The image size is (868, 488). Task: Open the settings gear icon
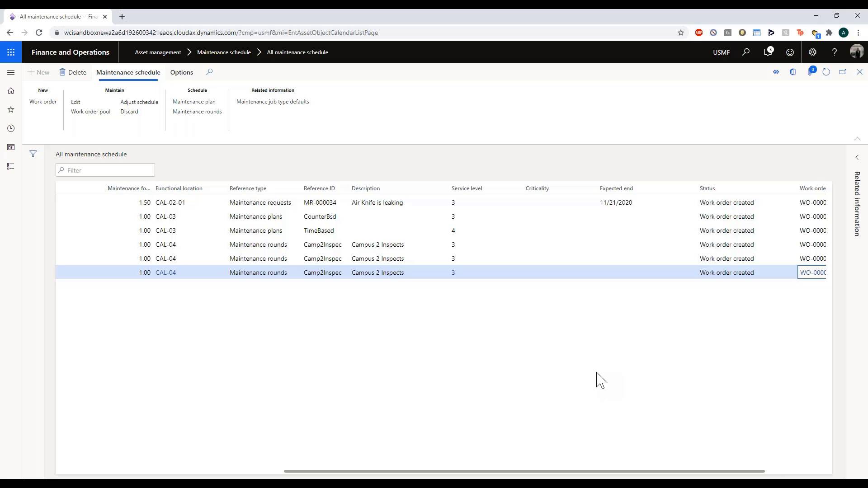pyautogui.click(x=812, y=52)
